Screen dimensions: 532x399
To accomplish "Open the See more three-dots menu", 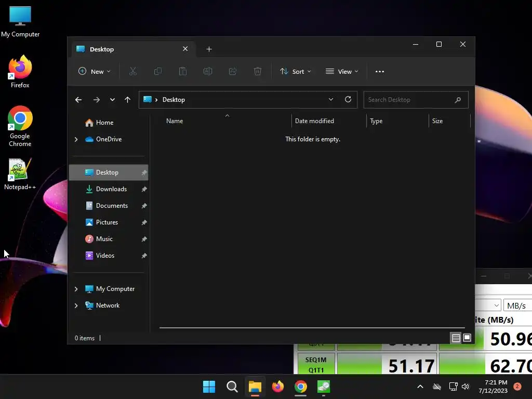I will point(380,71).
